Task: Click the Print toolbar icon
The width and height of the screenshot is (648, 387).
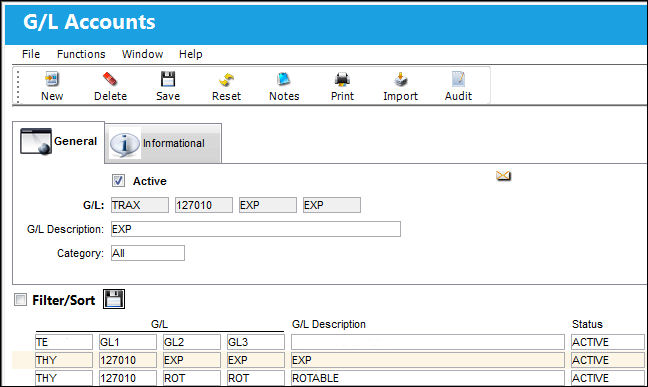Action: (342, 79)
